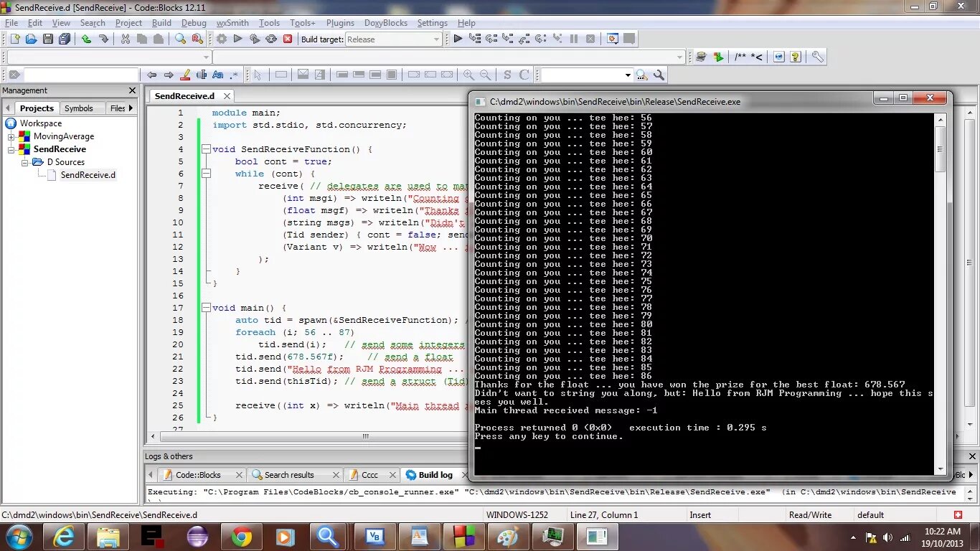The height and width of the screenshot is (551, 980).
Task: Fold the while loop at line 6
Action: pyautogui.click(x=206, y=174)
